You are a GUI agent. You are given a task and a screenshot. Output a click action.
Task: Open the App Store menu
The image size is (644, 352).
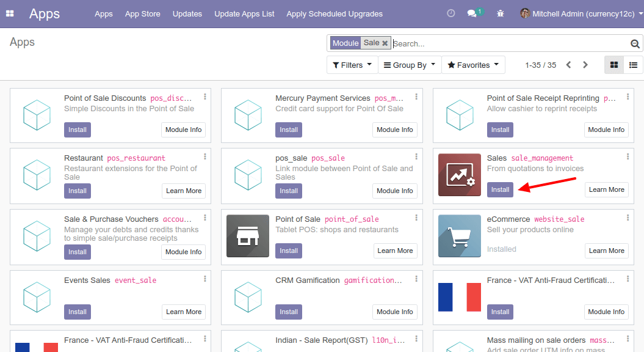pos(142,14)
